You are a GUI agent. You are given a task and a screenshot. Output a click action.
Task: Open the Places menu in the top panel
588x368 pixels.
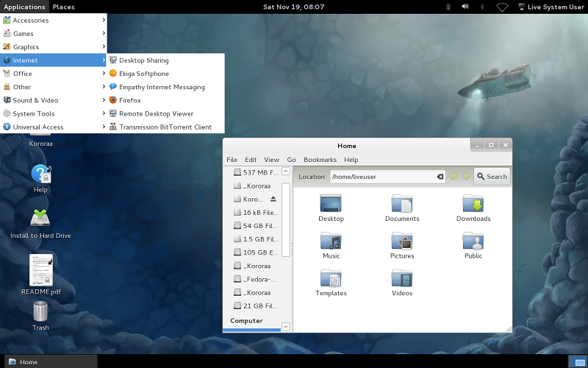coord(63,7)
